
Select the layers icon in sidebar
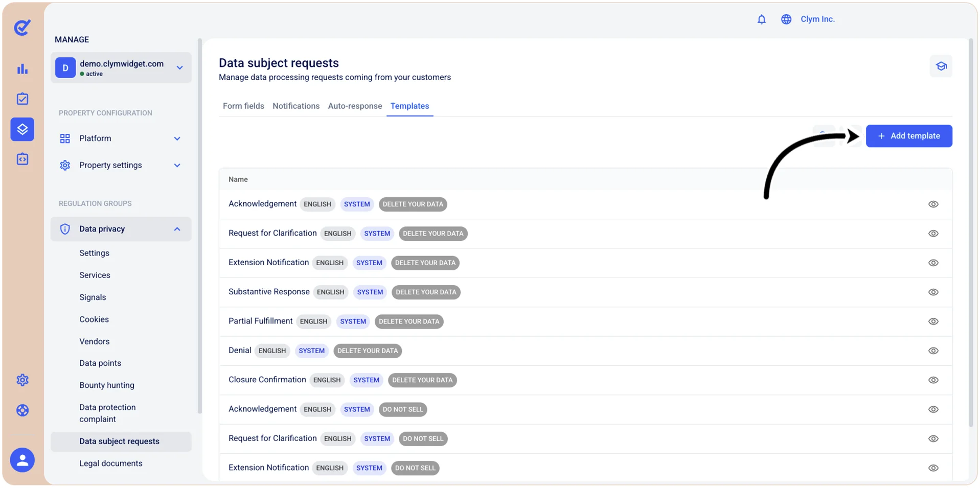tap(22, 129)
